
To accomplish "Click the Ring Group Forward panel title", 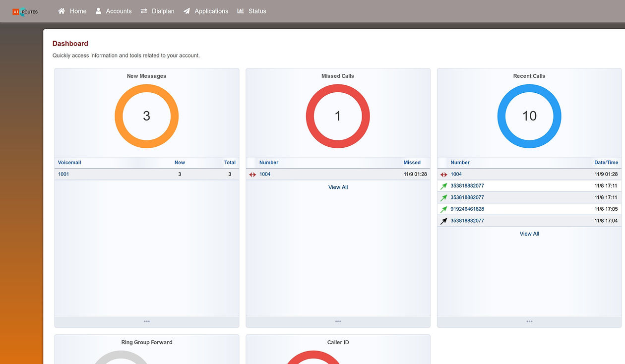I will click(x=147, y=342).
